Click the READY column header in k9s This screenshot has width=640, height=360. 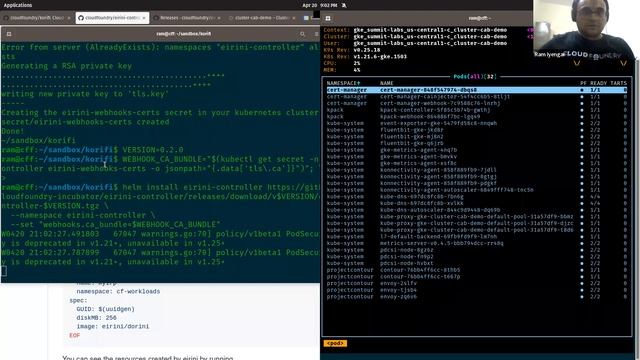[598, 83]
